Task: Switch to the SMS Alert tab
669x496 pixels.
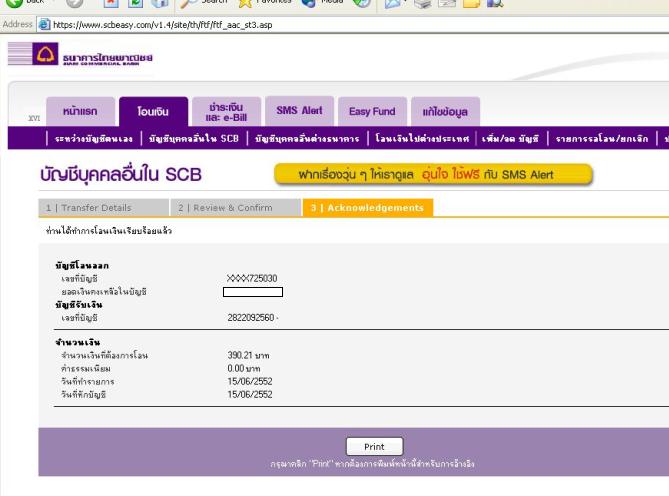Action: pyautogui.click(x=299, y=111)
